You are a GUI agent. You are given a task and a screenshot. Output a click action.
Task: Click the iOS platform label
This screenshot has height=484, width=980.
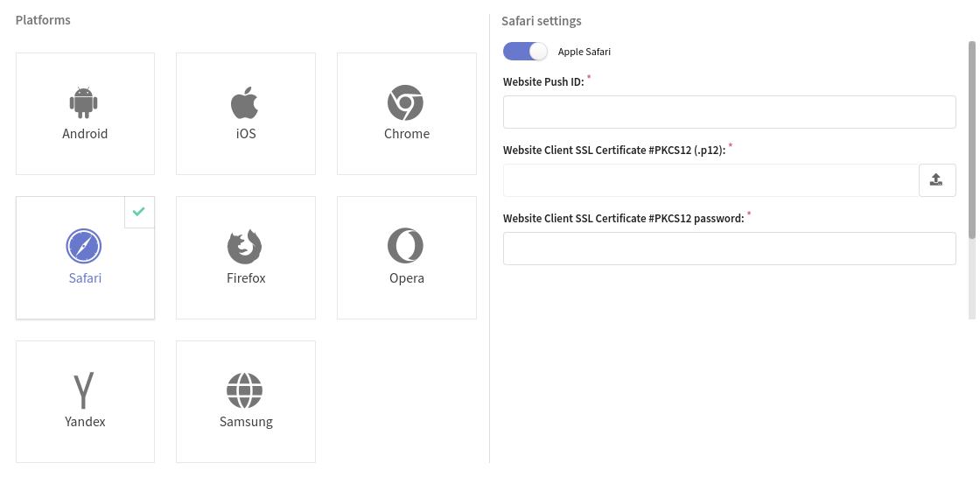[x=246, y=134]
